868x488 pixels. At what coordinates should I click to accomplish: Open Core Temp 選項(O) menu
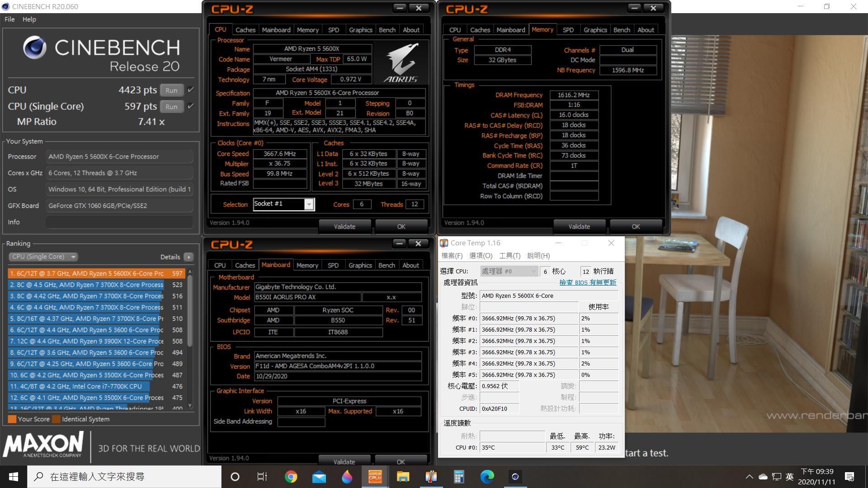481,256
